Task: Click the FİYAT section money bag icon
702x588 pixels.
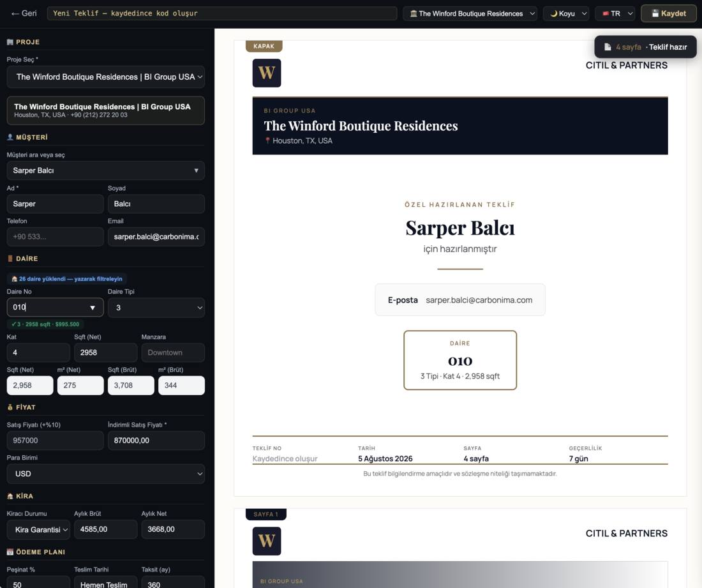Action: [10, 407]
